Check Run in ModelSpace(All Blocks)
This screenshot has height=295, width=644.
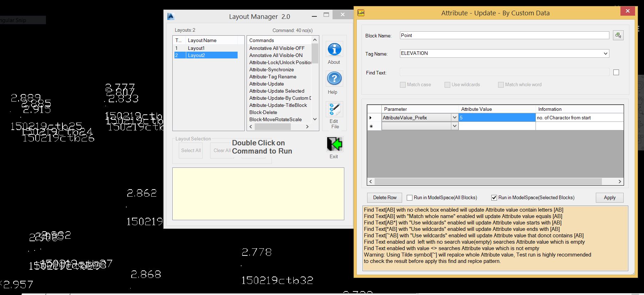coord(410,197)
